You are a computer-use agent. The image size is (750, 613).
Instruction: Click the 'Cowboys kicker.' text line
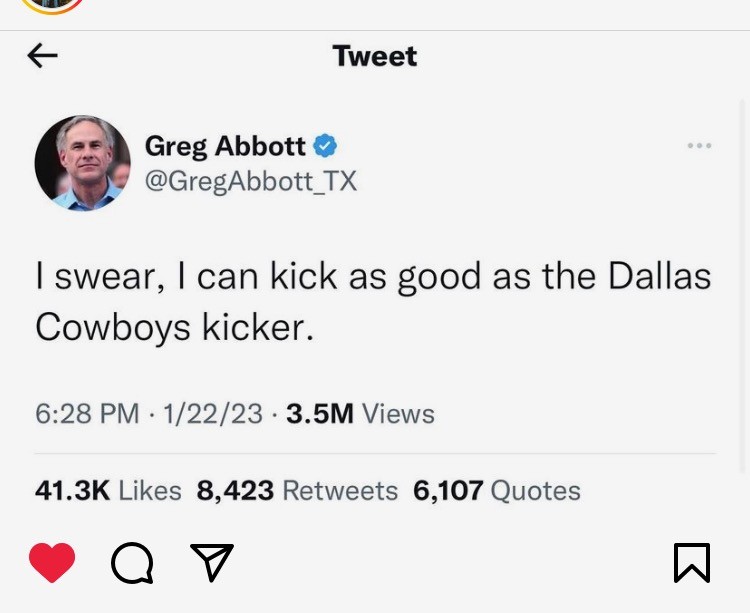(x=175, y=327)
